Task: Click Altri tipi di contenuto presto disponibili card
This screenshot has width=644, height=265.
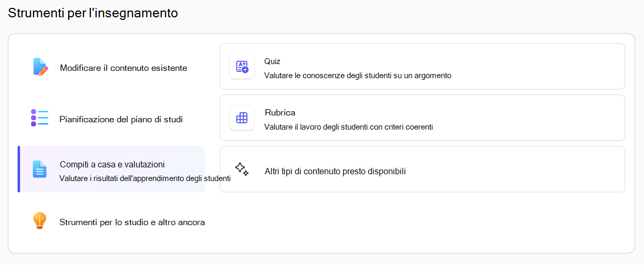Action: (x=422, y=169)
